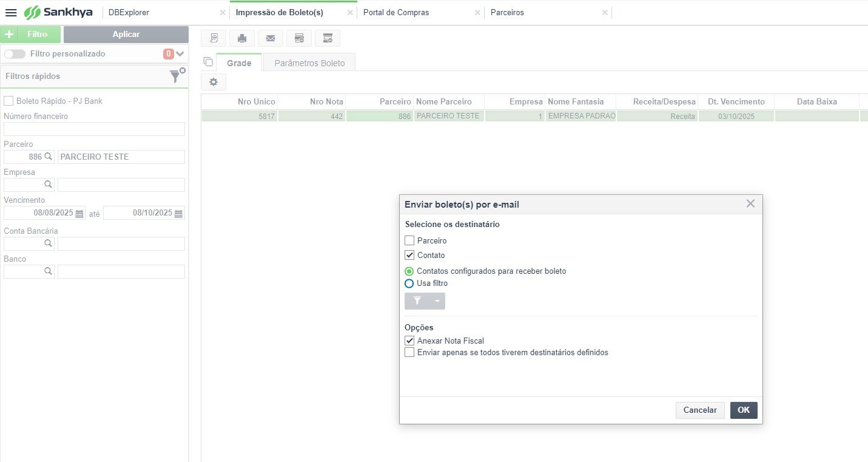868x462 pixels.
Task: Toggle the Filtro personalizado switch
Action: pyautogui.click(x=15, y=54)
